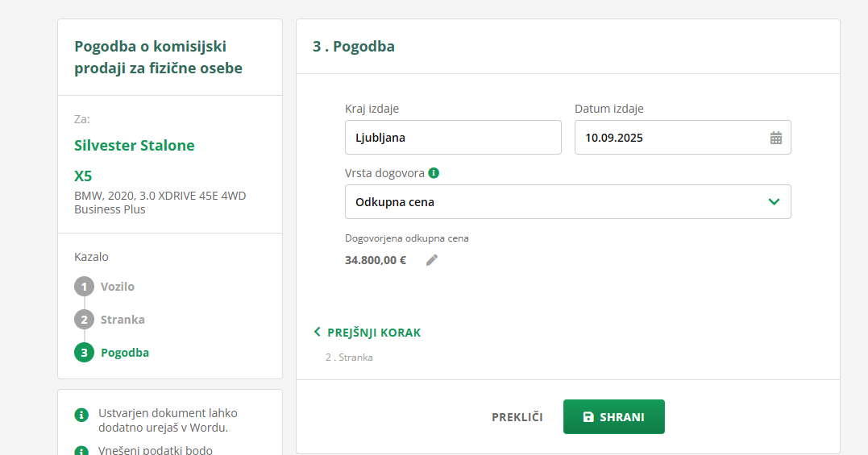Click the info icon beside Vnešeni podatki

(x=81, y=451)
